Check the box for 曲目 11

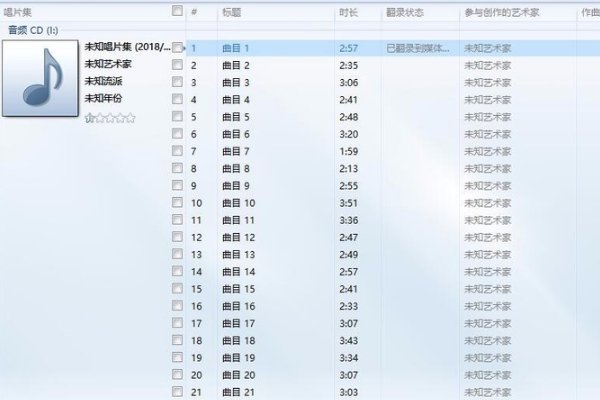(177, 219)
